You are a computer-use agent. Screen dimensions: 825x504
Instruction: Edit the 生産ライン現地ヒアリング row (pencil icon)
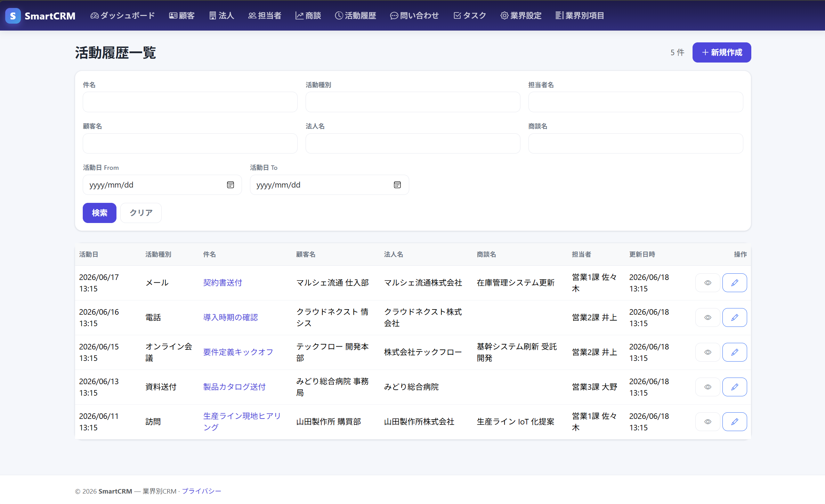(x=734, y=422)
